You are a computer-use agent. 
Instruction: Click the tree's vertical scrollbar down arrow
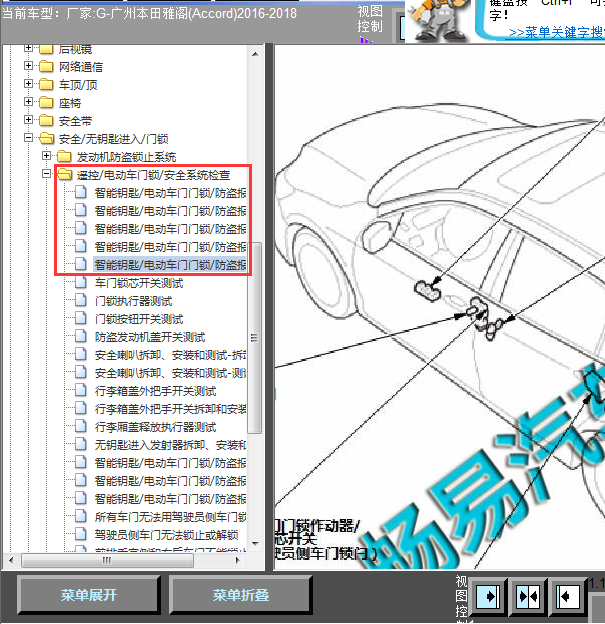[x=255, y=544]
